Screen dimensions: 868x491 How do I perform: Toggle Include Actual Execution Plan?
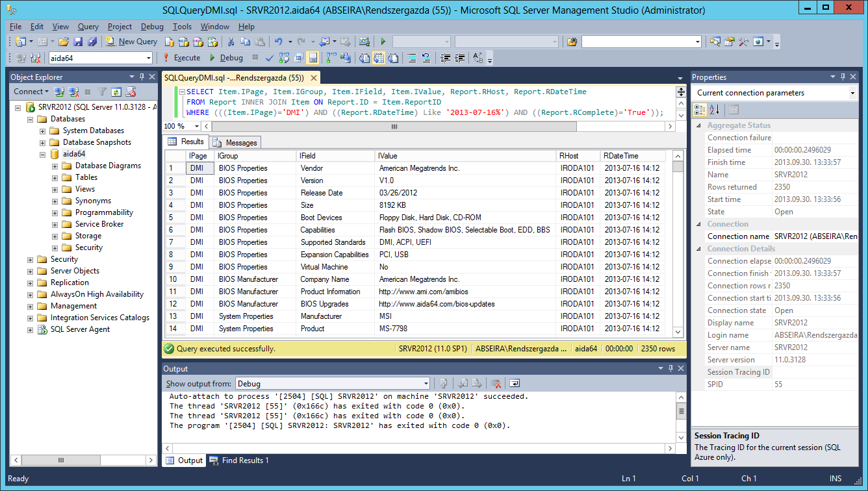coord(331,58)
